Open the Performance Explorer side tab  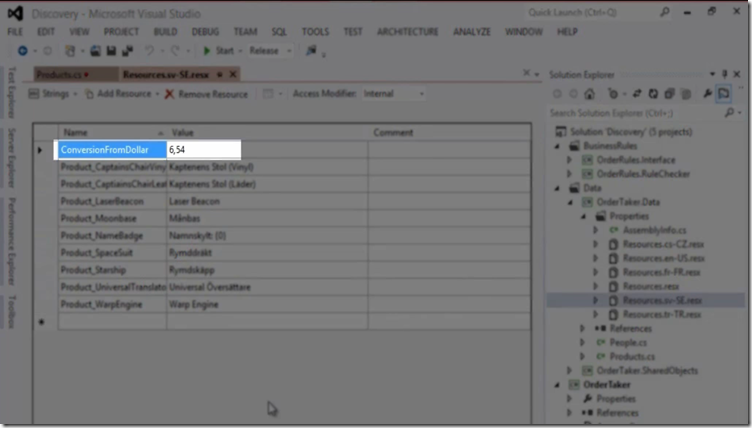(12, 241)
